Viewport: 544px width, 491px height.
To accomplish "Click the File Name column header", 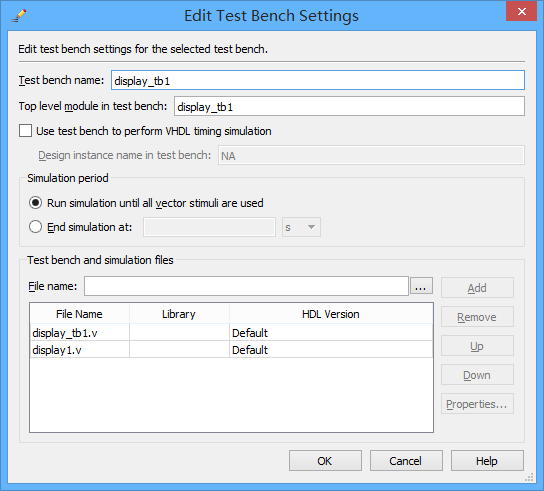I will click(79, 314).
